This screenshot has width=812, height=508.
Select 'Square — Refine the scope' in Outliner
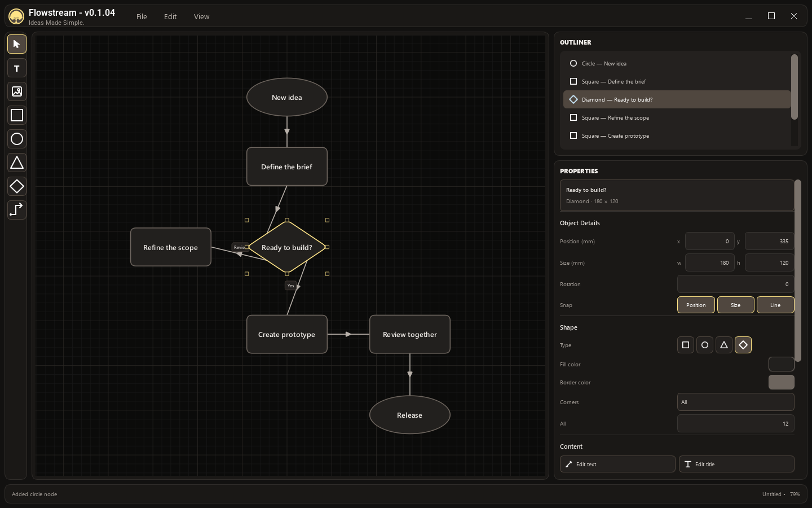pos(677,117)
